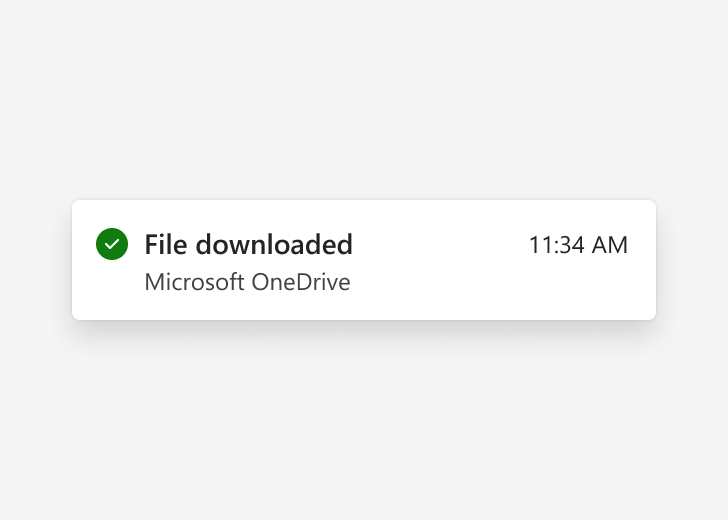Image resolution: width=728 pixels, height=520 pixels.
Task: Click the white tick inside the green circle
Action: click(x=112, y=244)
